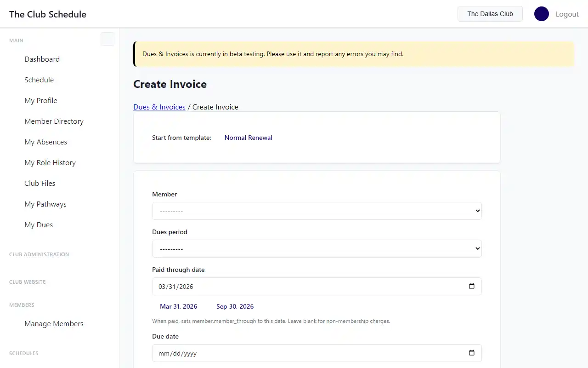
Task: Follow the Dues & Invoices breadcrumb link
Action: tap(159, 107)
